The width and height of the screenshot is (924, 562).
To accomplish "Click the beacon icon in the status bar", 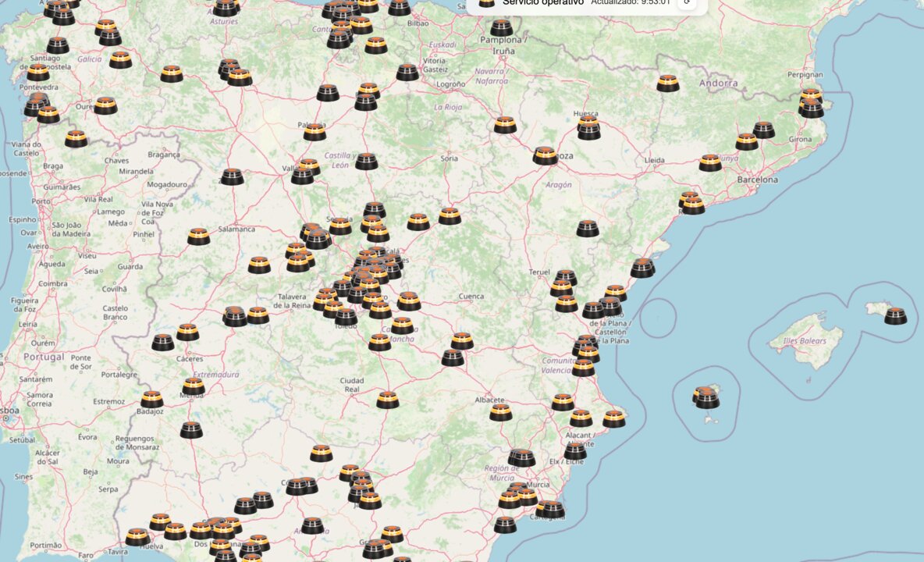I will click(x=486, y=2).
